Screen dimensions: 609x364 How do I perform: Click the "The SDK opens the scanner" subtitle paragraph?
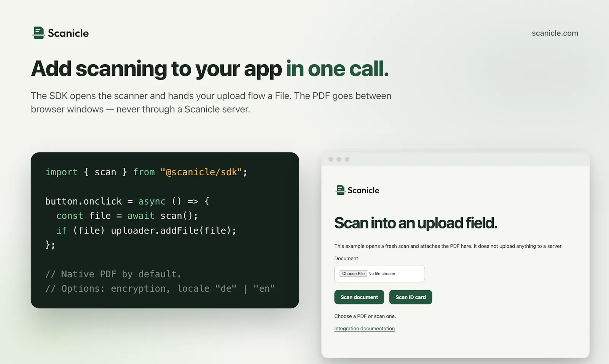click(211, 102)
